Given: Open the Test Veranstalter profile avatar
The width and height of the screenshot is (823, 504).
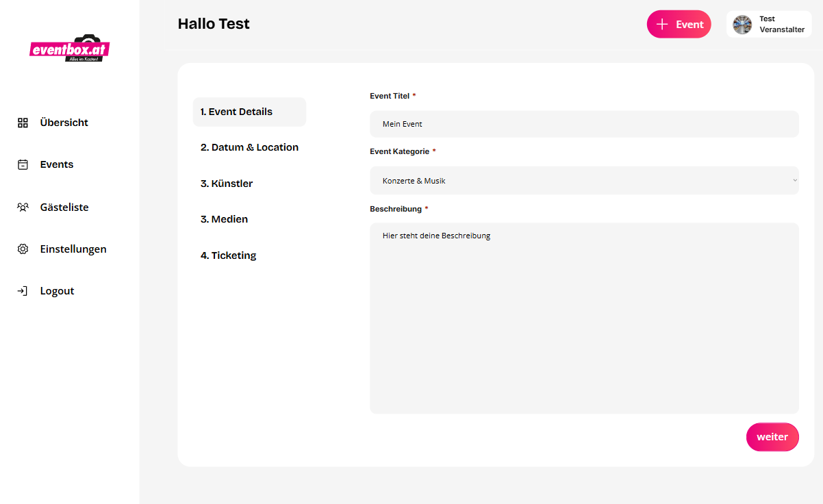Looking at the screenshot, I should click(x=742, y=24).
